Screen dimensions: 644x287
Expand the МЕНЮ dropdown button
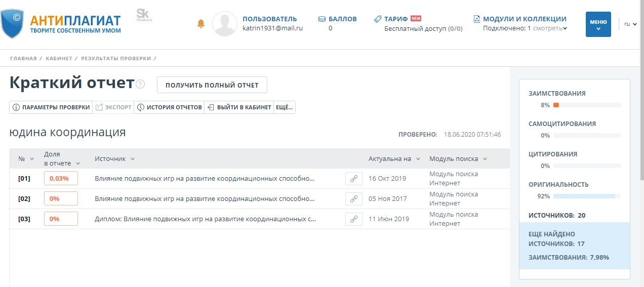[x=598, y=24]
